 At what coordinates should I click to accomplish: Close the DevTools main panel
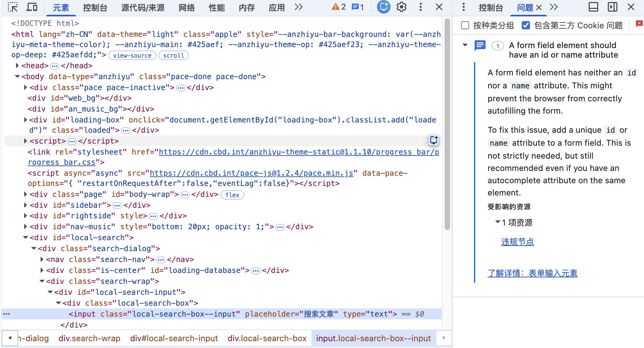click(x=439, y=7)
